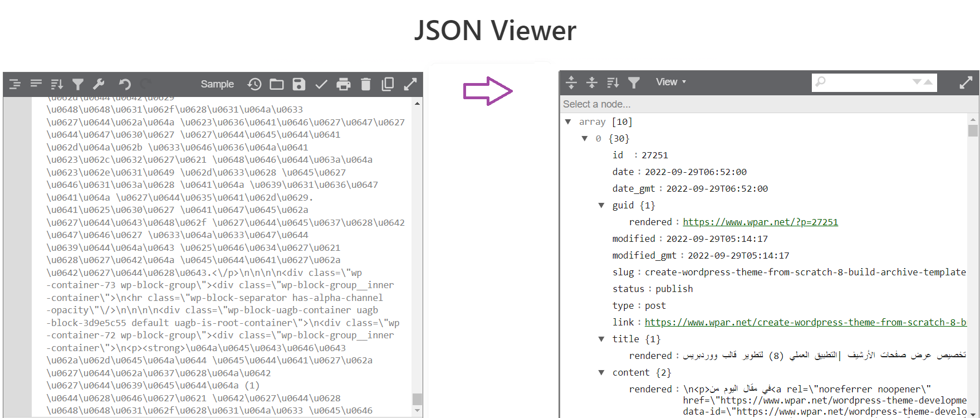Go to previous search result arrow

coord(928,82)
